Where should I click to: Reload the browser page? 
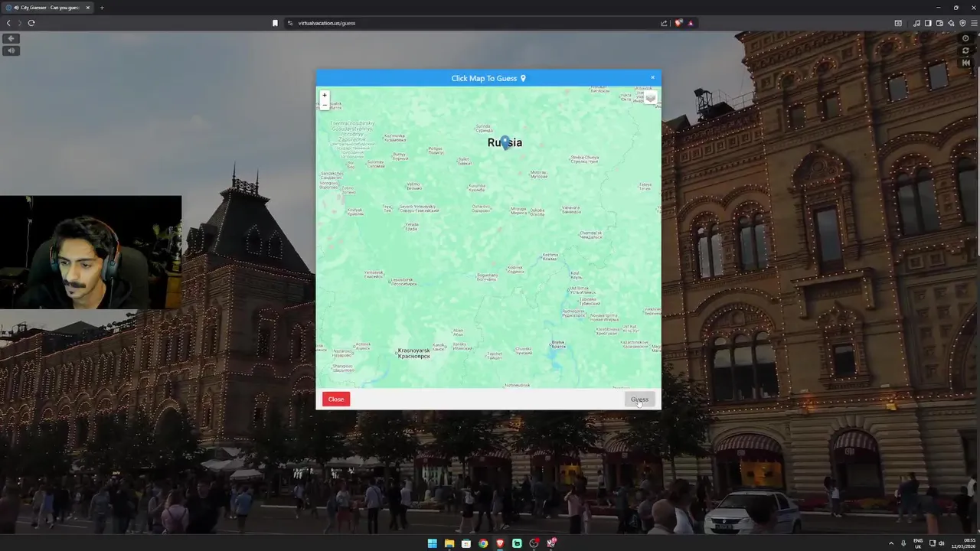coord(31,23)
